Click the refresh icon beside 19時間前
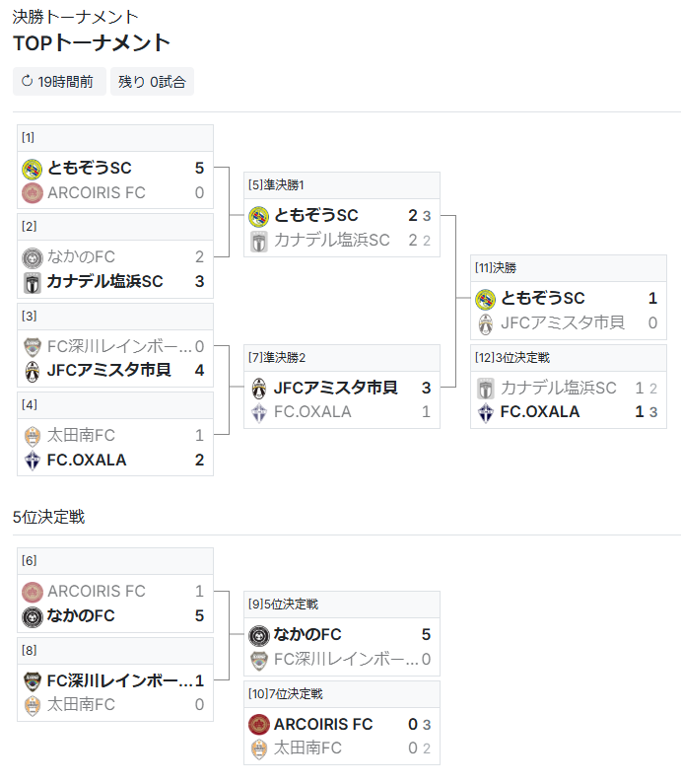Viewport: 681px width, 784px height. tap(27, 81)
